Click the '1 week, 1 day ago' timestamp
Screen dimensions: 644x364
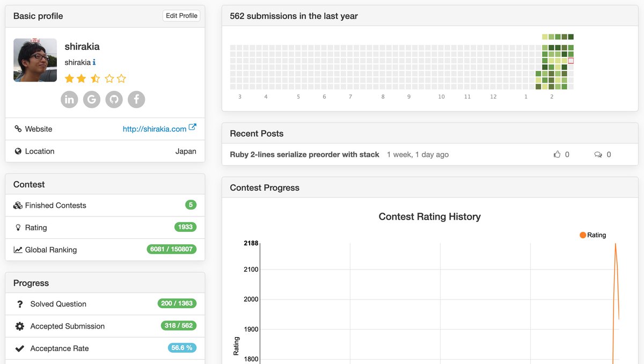click(418, 155)
